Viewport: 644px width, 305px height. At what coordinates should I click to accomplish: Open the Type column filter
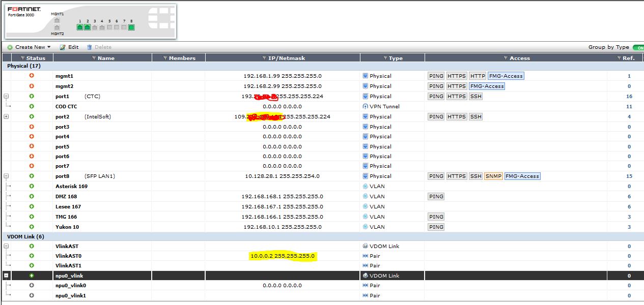tap(385, 58)
